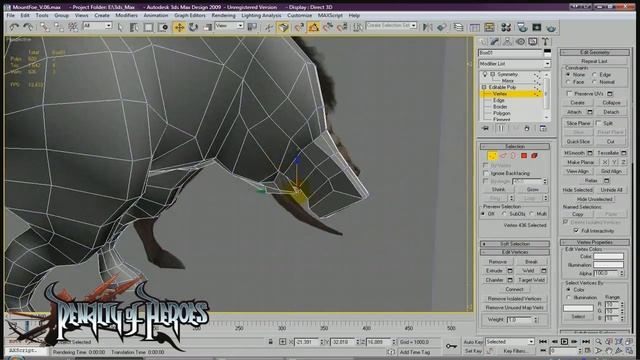The height and width of the screenshot is (360, 640).
Task: Open the reference coordinate View dropdown
Action: (x=229, y=26)
